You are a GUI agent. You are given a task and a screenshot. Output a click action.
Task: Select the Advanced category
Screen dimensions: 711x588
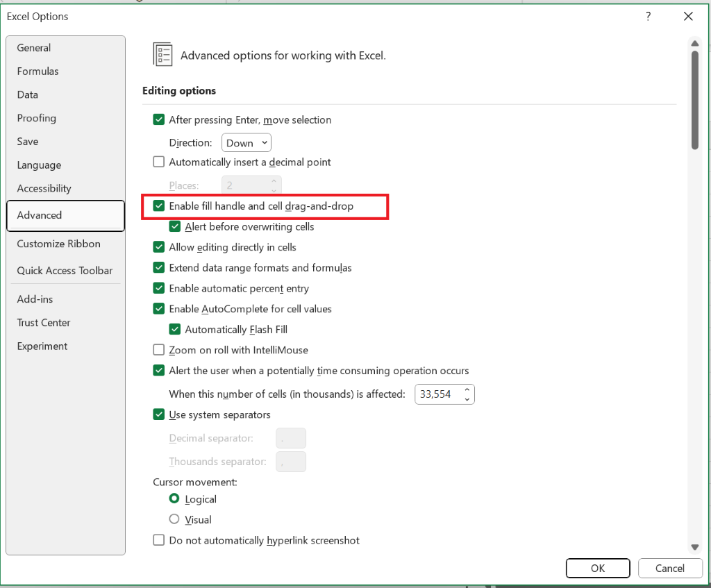tap(65, 215)
